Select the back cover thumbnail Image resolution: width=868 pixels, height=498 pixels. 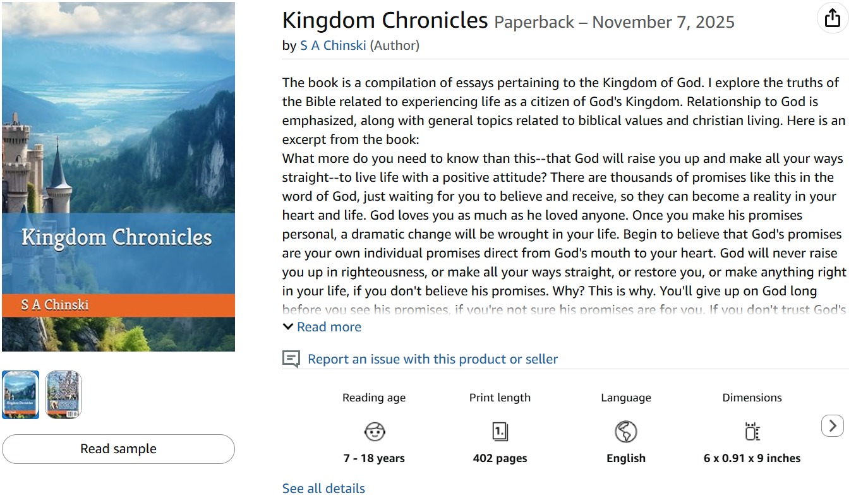pyautogui.click(x=64, y=394)
